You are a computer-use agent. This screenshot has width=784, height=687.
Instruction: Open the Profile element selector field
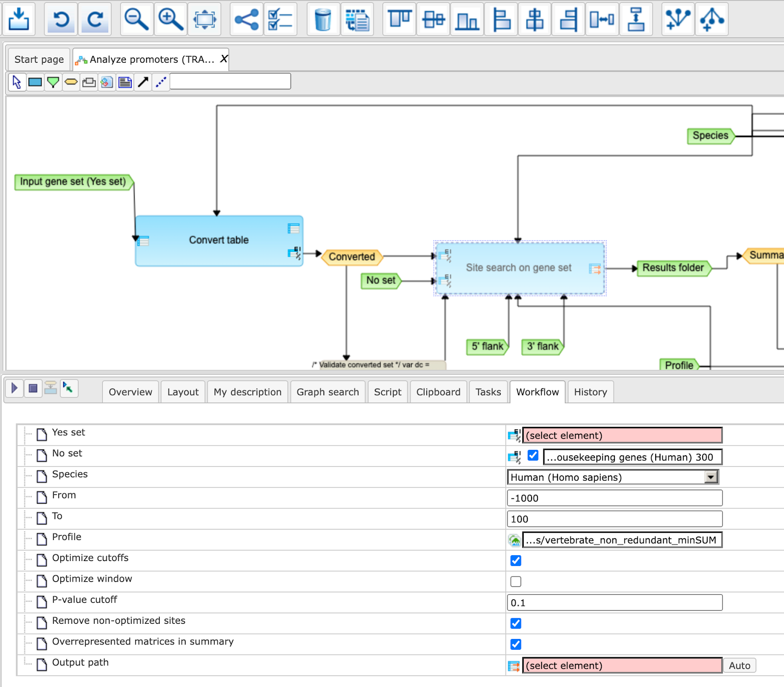click(x=622, y=540)
